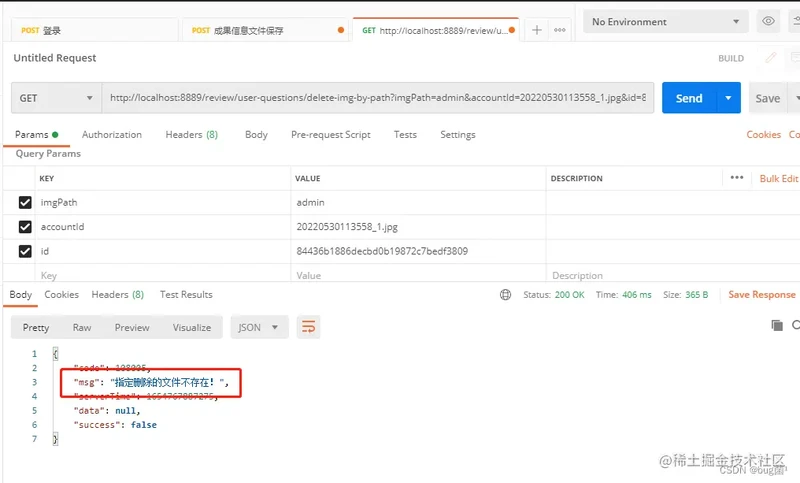Click the environment quick look eye icon
Screen dimensions: 800x483
tap(768, 21)
